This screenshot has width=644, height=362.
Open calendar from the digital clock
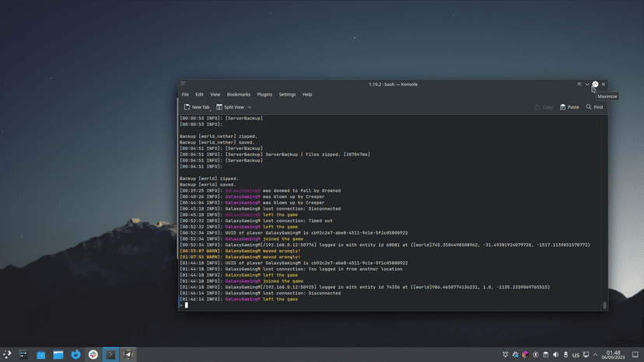pos(614,355)
